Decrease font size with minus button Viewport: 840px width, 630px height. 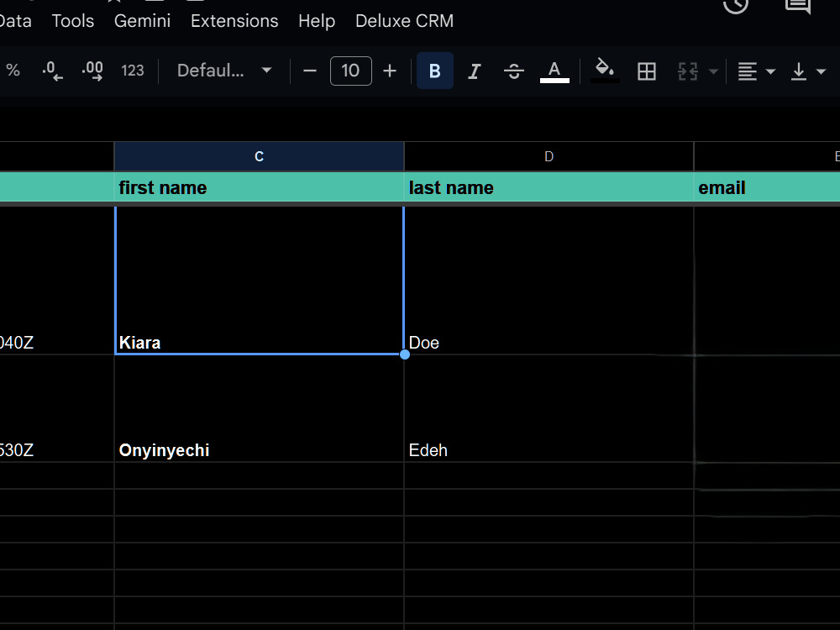[310, 71]
